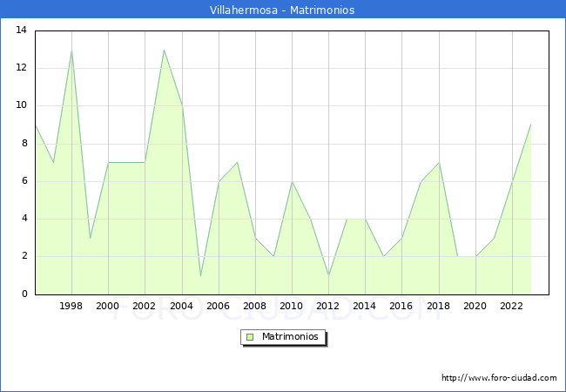
Task: Click the x-axis label 2010
Action: (x=292, y=306)
